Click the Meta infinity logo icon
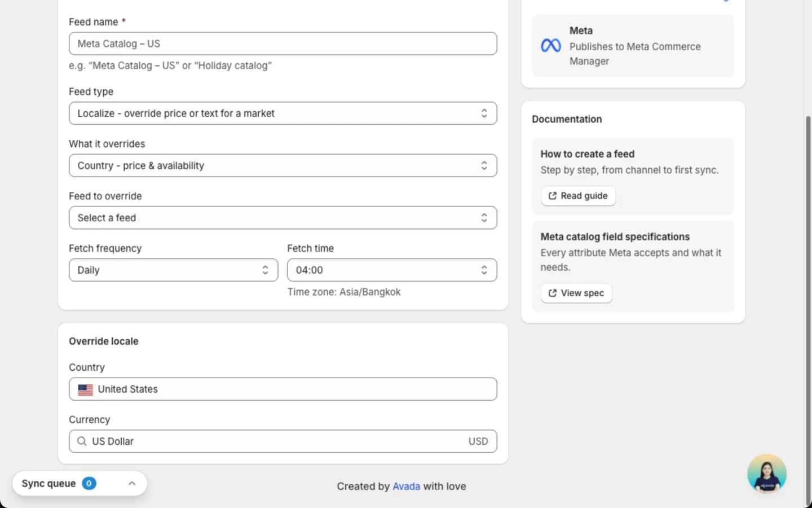 (551, 46)
